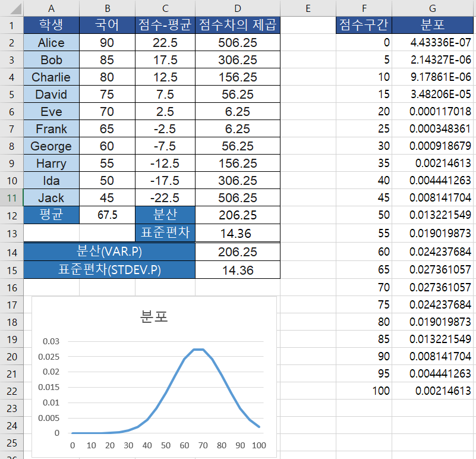Click the 분산(VAR.P) label cell

(x=109, y=252)
